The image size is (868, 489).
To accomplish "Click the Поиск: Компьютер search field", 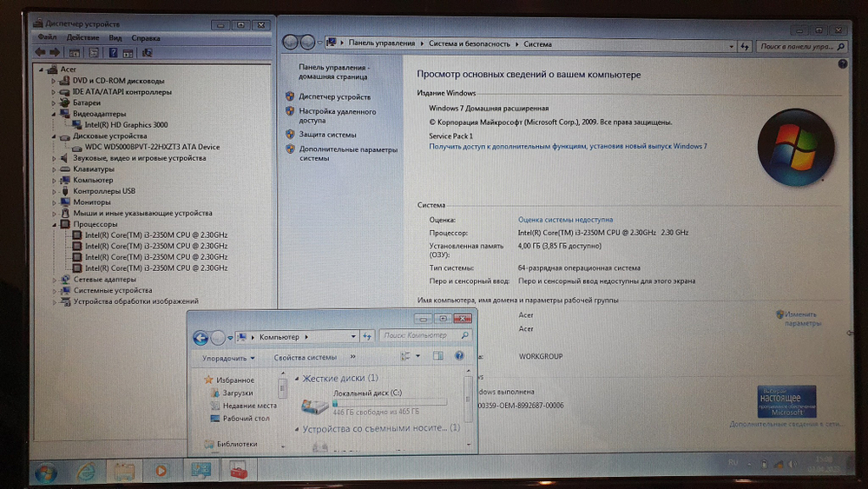I will (x=425, y=335).
